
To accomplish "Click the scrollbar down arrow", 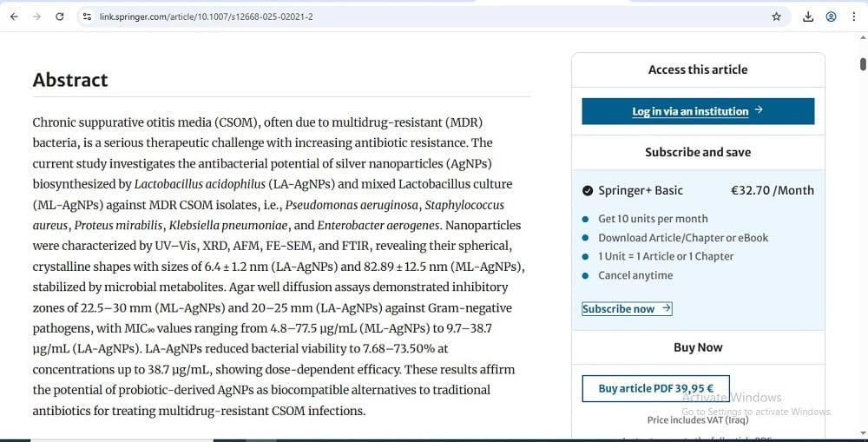I will tap(863, 433).
